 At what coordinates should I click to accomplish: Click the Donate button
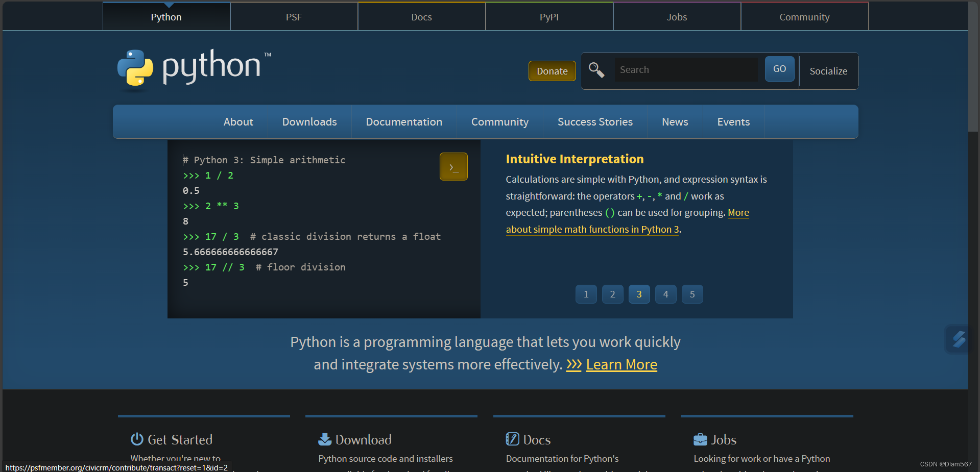click(x=552, y=71)
